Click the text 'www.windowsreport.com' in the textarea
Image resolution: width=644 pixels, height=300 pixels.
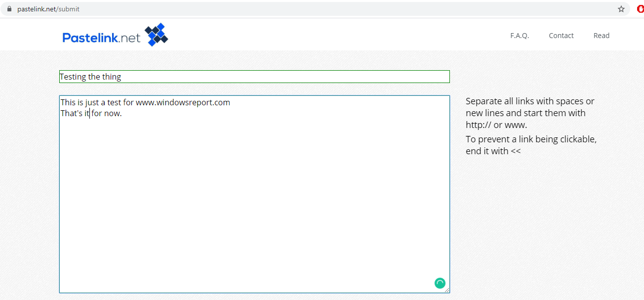(x=183, y=102)
